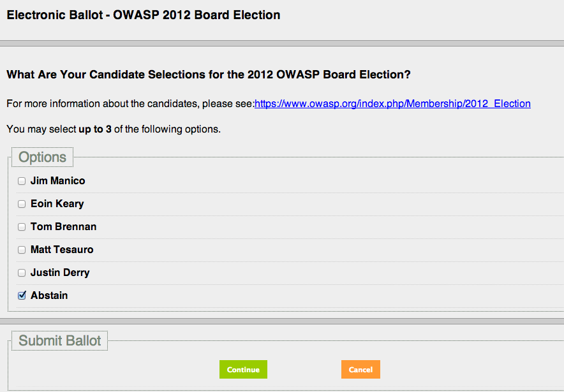Click the Tom Brennan name label

(x=63, y=227)
